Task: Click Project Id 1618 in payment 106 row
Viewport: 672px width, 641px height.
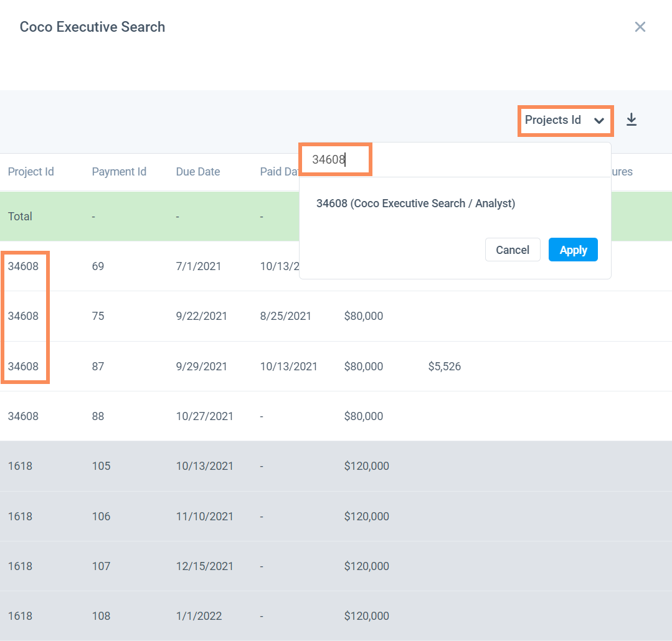Action: click(x=20, y=517)
